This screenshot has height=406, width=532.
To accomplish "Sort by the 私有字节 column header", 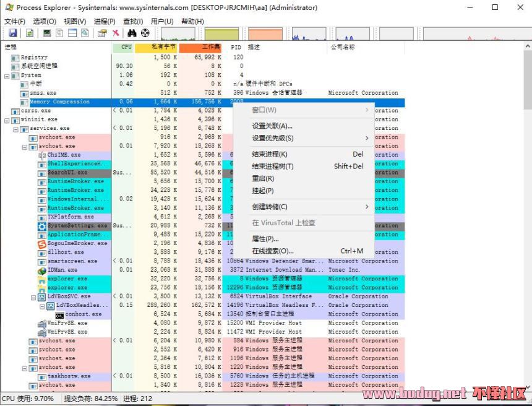I will (x=156, y=47).
